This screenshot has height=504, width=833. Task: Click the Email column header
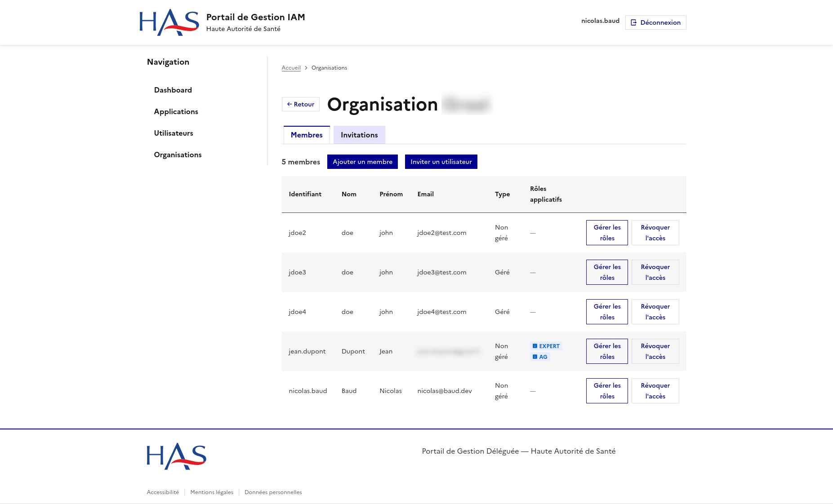pyautogui.click(x=426, y=194)
